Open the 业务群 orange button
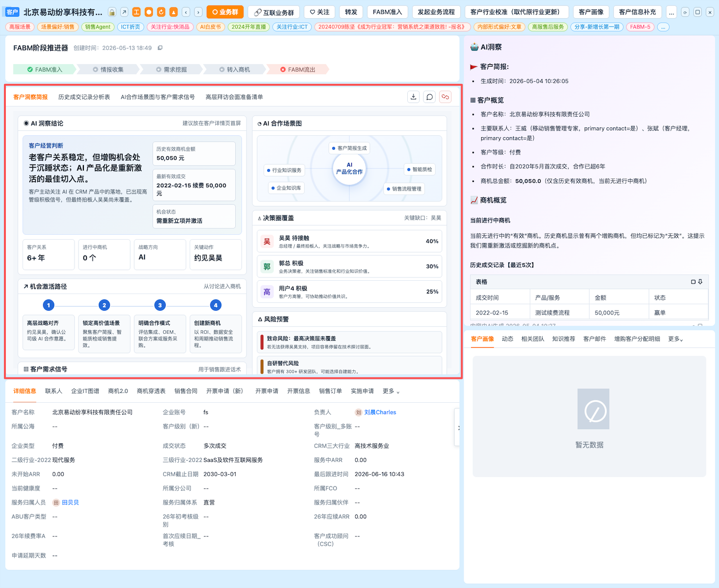The width and height of the screenshot is (719, 588). click(x=225, y=12)
